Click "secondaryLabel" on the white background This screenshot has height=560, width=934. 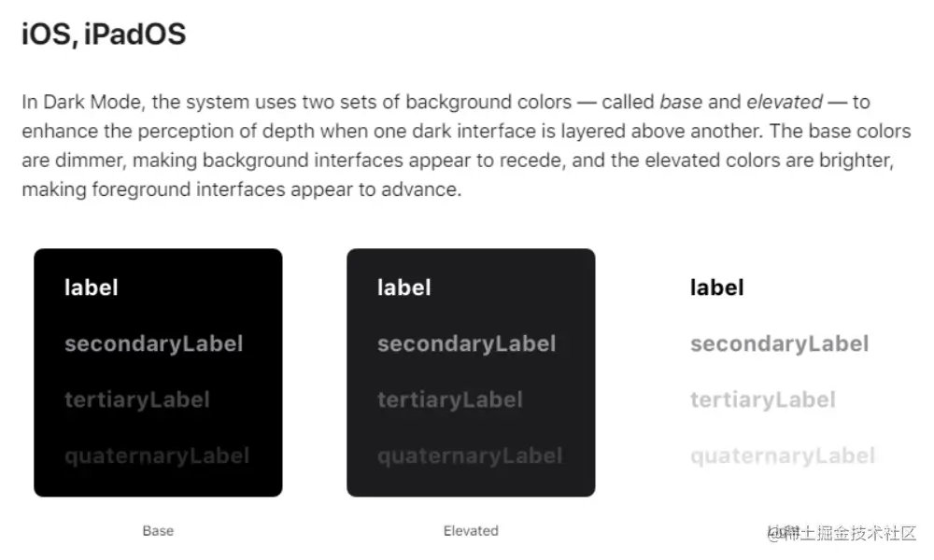click(779, 343)
